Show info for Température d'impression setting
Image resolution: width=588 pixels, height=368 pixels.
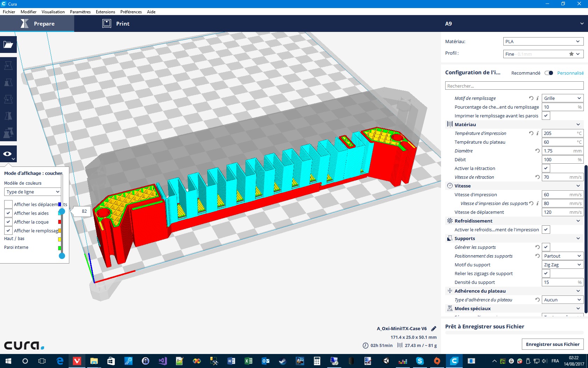click(x=538, y=133)
